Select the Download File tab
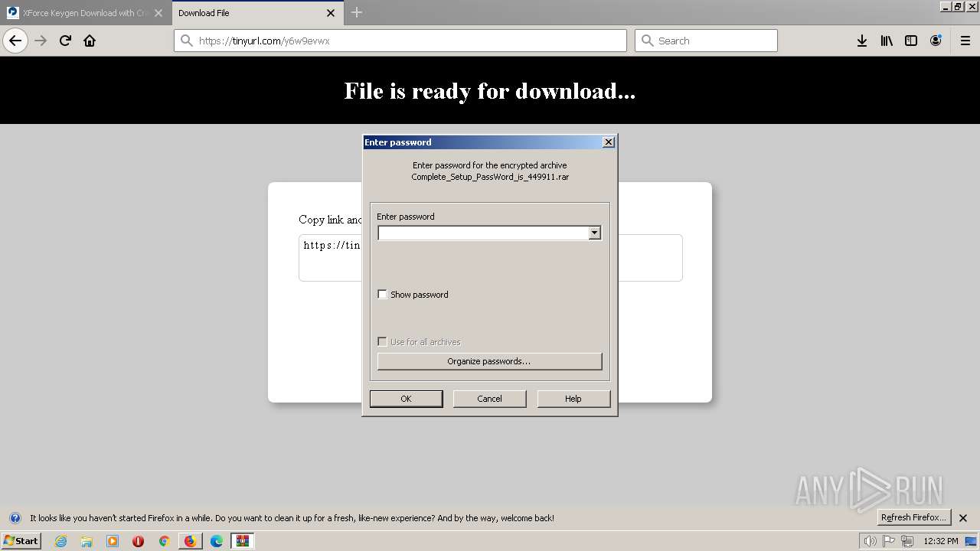The width and height of the screenshot is (980, 551). 257,12
